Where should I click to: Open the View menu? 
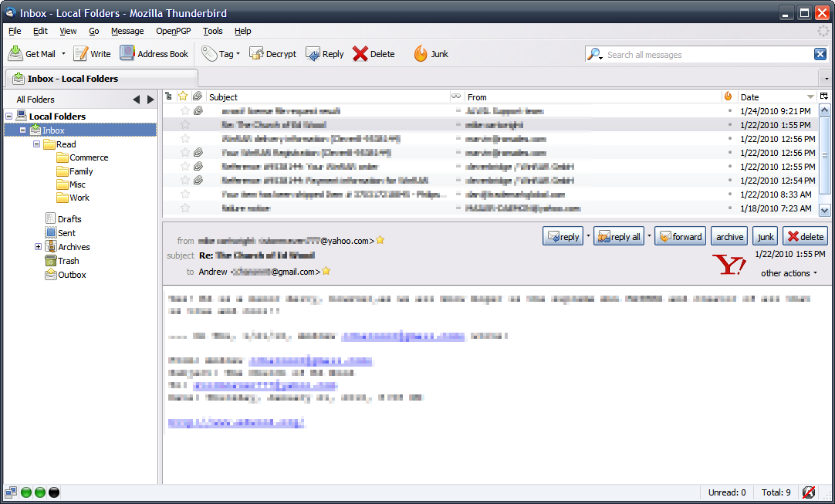tap(68, 31)
